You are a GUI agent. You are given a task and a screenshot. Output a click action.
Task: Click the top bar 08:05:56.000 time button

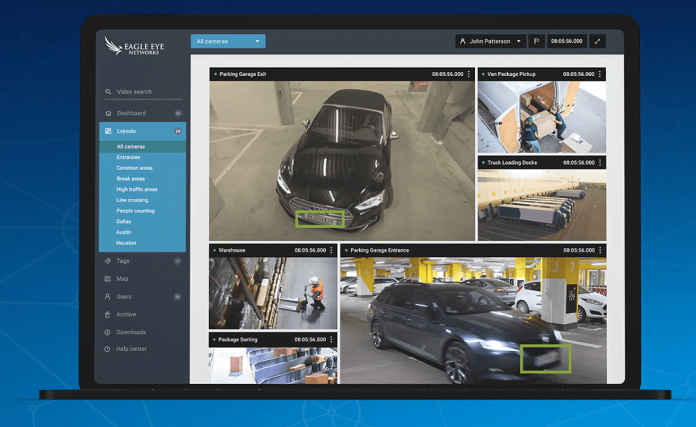click(x=566, y=41)
